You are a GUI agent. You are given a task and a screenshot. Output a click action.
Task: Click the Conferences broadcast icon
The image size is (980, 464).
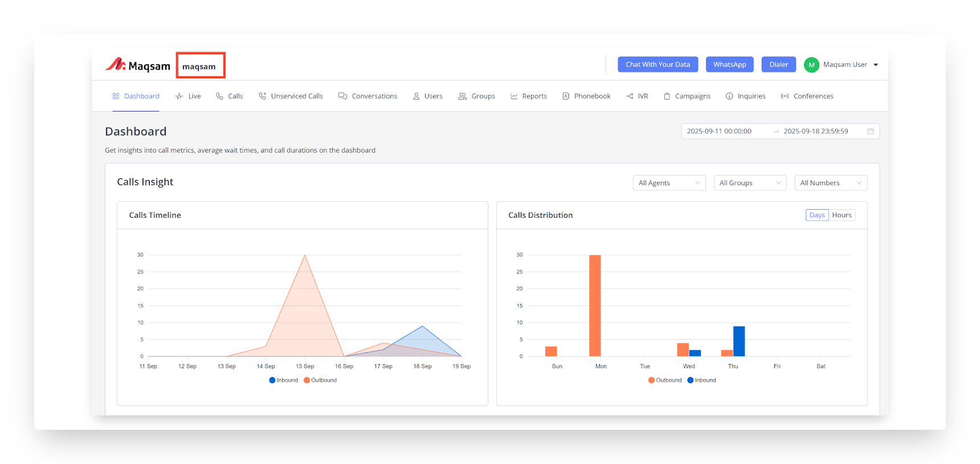(x=785, y=96)
